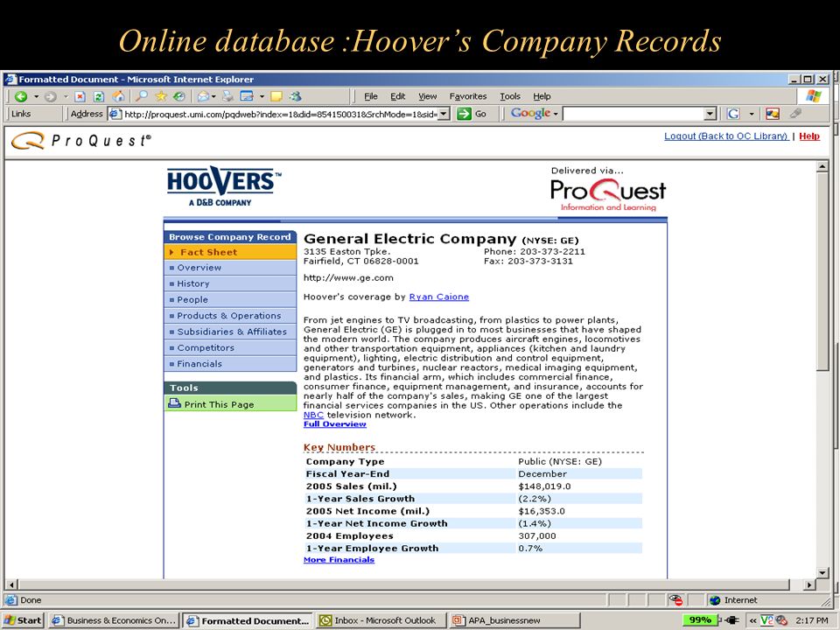Open the Mail icon dropdown arrow
Viewport: 840px width, 630px height.
point(213,96)
